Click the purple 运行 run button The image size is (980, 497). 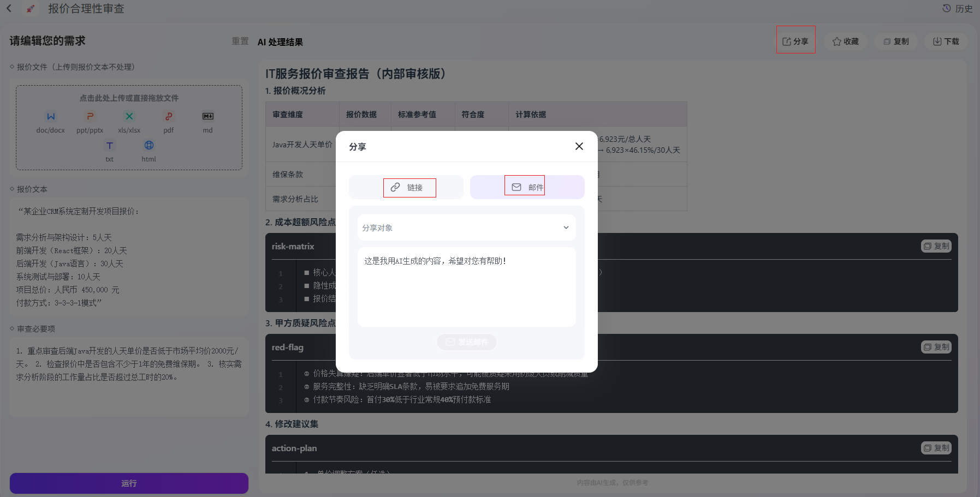tap(129, 483)
